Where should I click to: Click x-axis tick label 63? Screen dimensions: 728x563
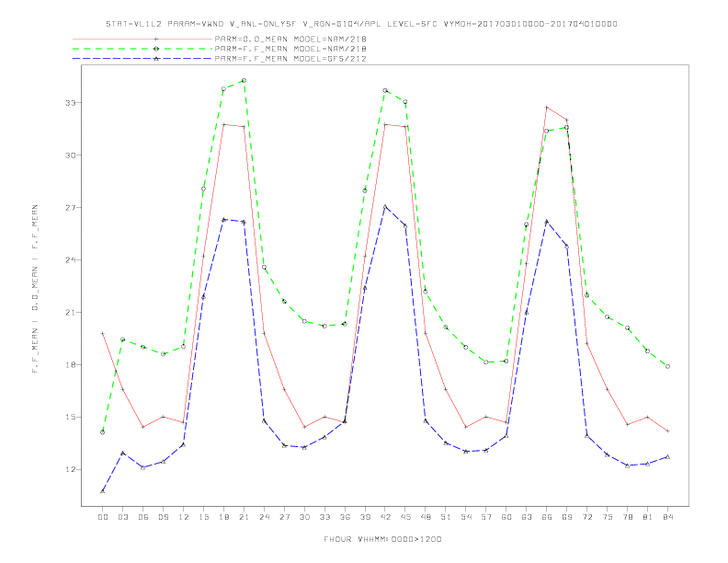[527, 517]
